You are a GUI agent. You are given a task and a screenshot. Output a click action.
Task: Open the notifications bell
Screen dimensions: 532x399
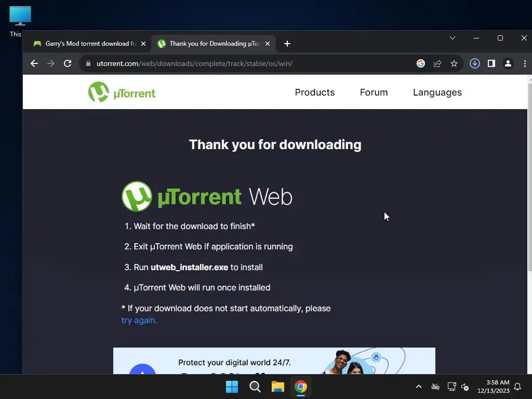pyautogui.click(x=517, y=387)
